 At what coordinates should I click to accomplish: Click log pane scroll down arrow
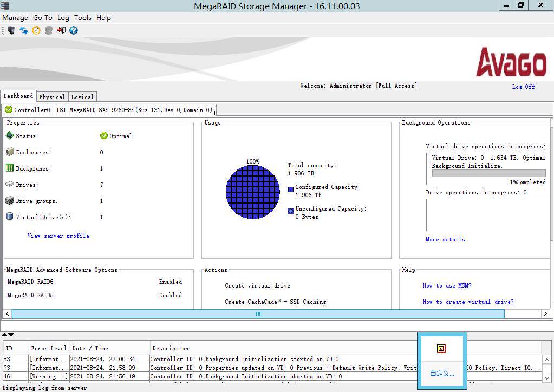(546, 377)
